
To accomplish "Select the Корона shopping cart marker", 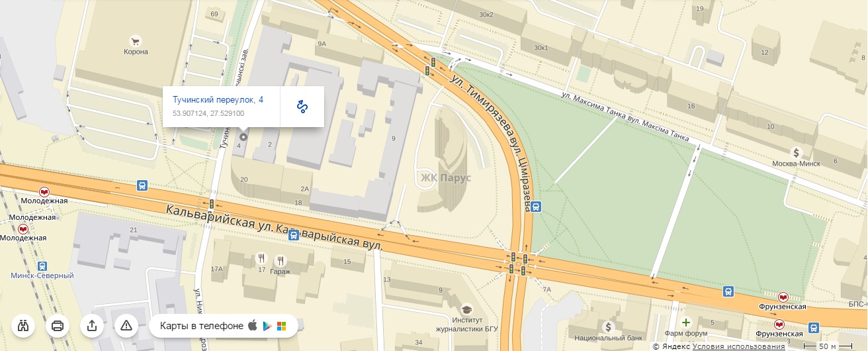I will point(136,40).
